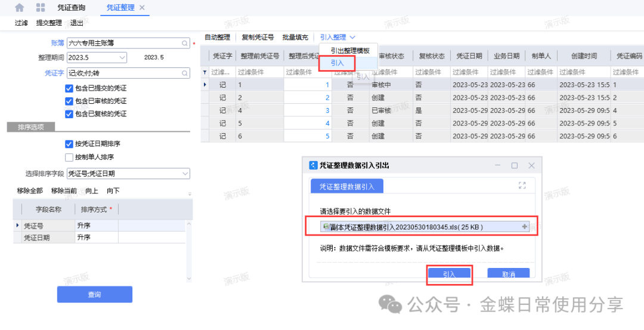This screenshot has height=330, width=644.
Task: Click 取消 button in import dialog
Action: click(x=508, y=274)
